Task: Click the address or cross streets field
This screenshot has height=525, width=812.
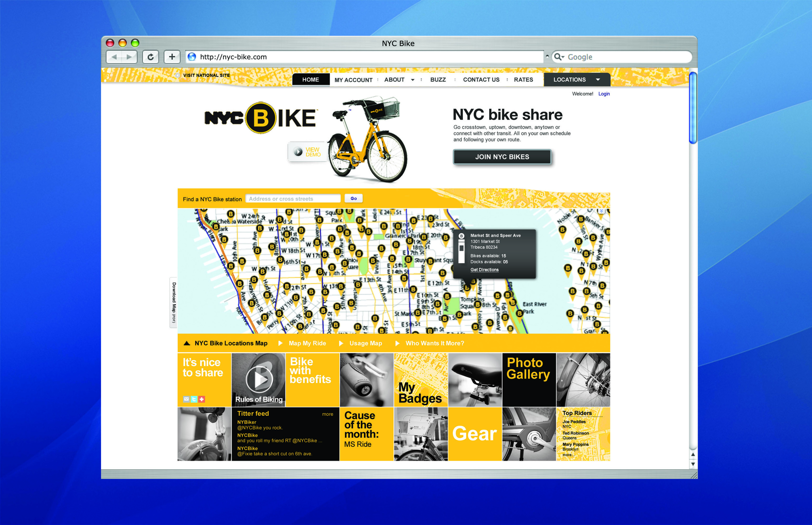Action: 293,198
